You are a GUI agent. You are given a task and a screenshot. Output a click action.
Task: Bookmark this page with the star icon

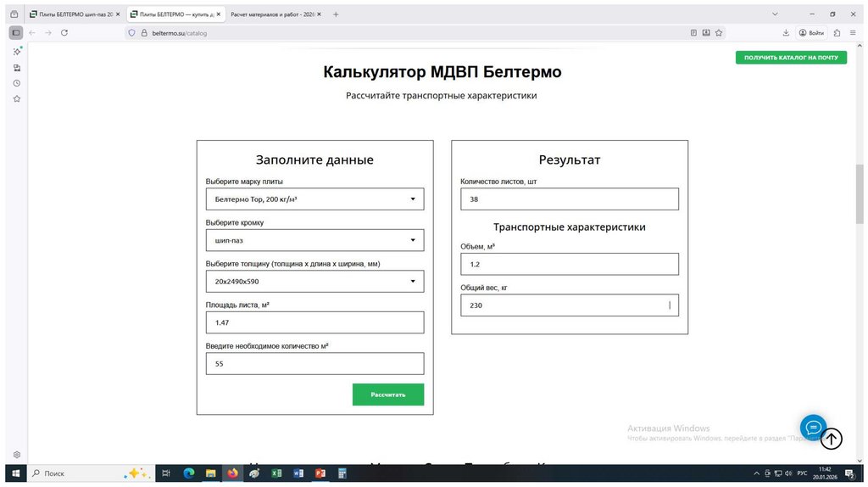click(x=719, y=33)
